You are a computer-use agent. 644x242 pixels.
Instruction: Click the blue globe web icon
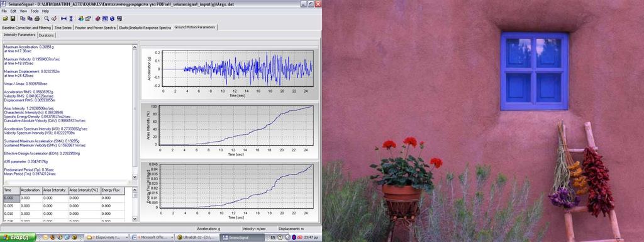click(x=112, y=18)
